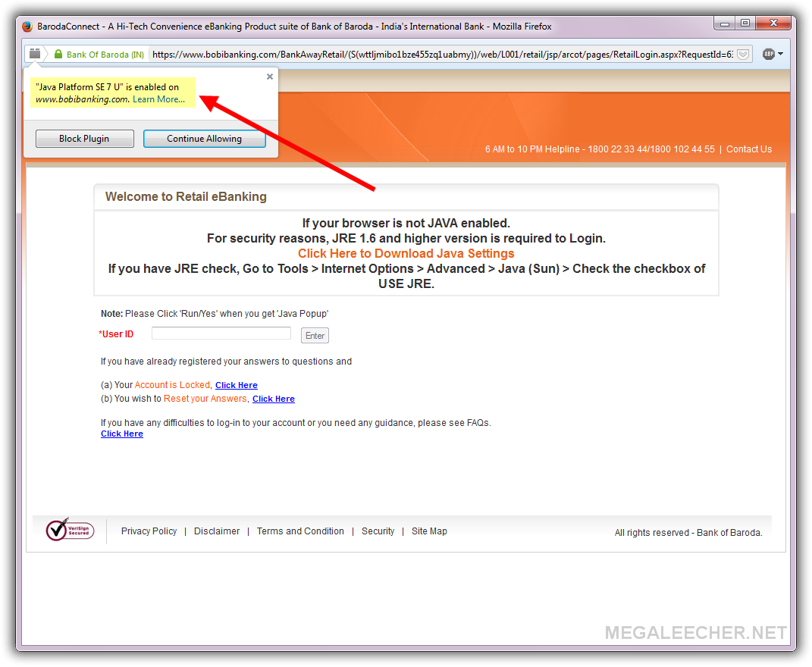The height and width of the screenshot is (667, 812).
Task: Click the VeriSign Secured seal icon
Action: 70,529
